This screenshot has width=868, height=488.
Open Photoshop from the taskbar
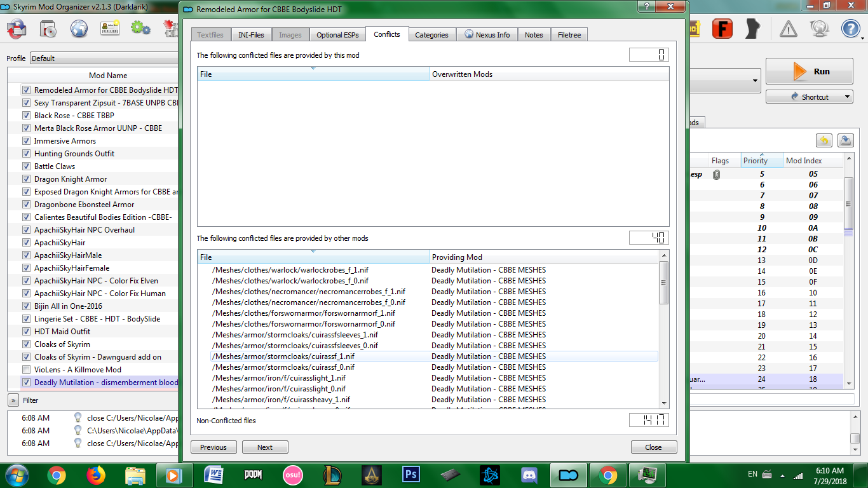pyautogui.click(x=410, y=475)
